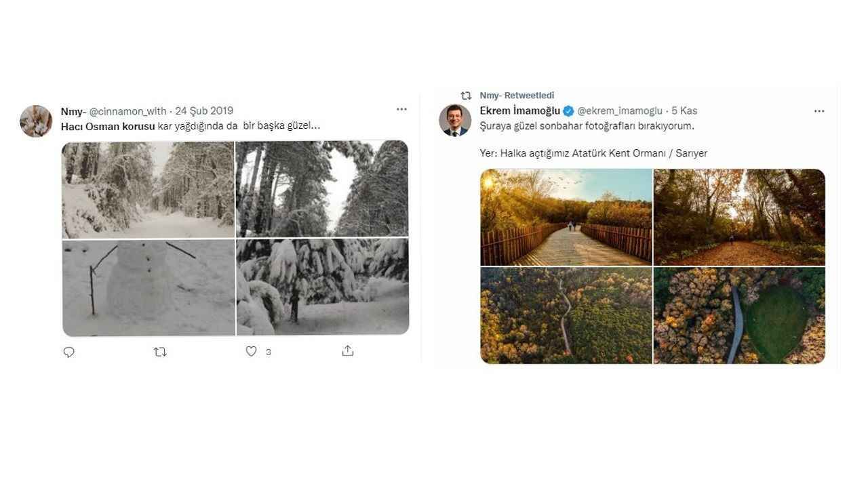Open the snowman photo thumbnail

pyautogui.click(x=149, y=287)
